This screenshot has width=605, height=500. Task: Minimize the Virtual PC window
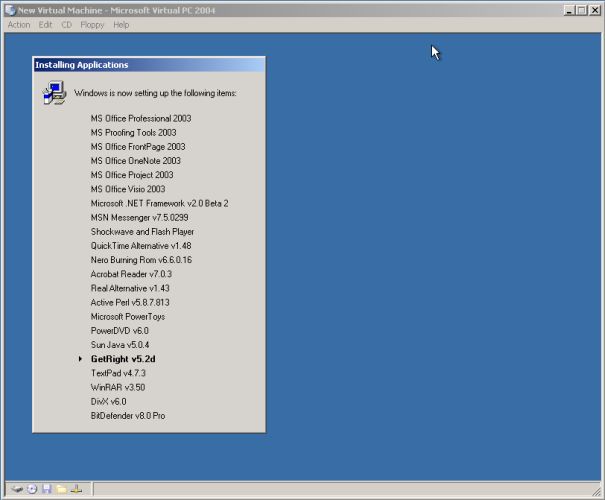[x=569, y=10]
